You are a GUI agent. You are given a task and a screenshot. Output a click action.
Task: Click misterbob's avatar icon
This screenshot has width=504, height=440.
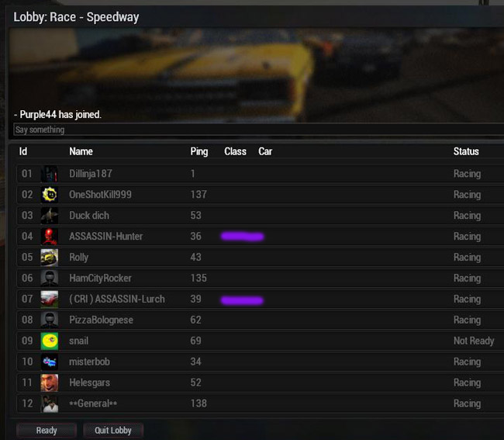[x=50, y=362]
